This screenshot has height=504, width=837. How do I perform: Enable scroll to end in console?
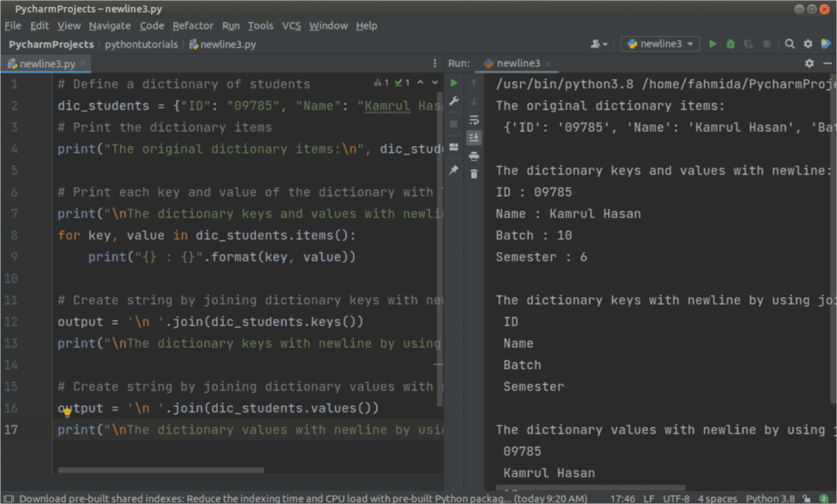(474, 137)
